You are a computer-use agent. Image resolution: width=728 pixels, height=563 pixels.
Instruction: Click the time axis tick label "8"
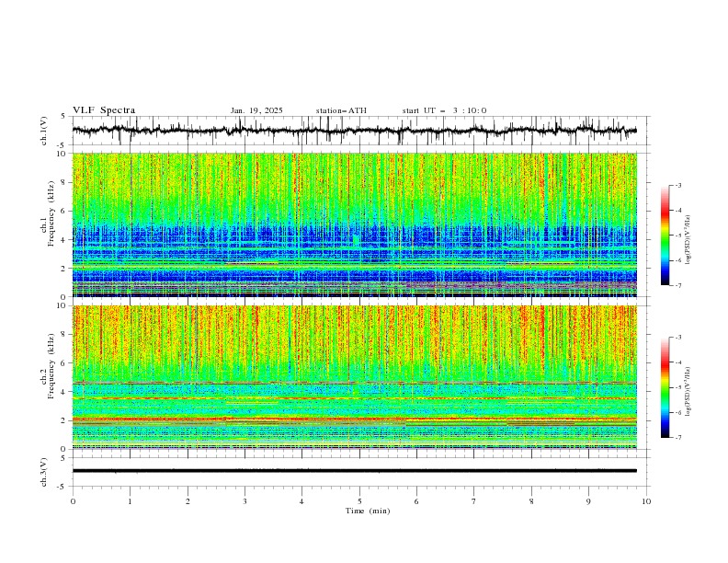tap(531, 501)
